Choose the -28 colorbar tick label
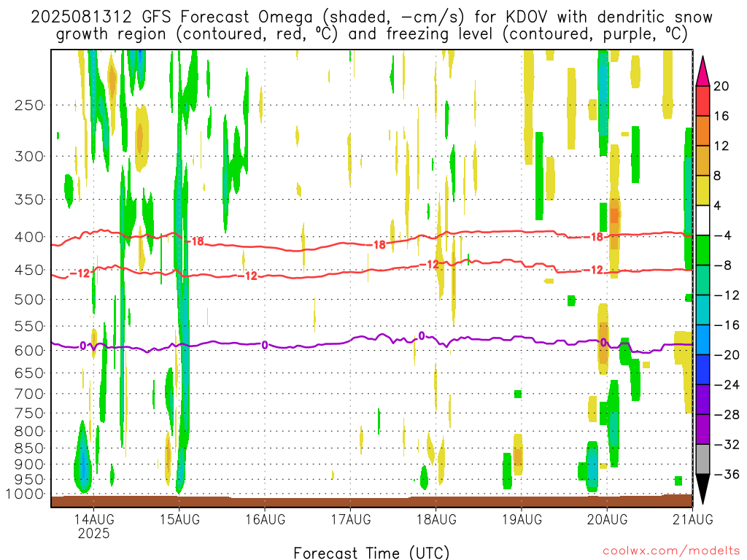This screenshot has width=747, height=560. pos(727,415)
